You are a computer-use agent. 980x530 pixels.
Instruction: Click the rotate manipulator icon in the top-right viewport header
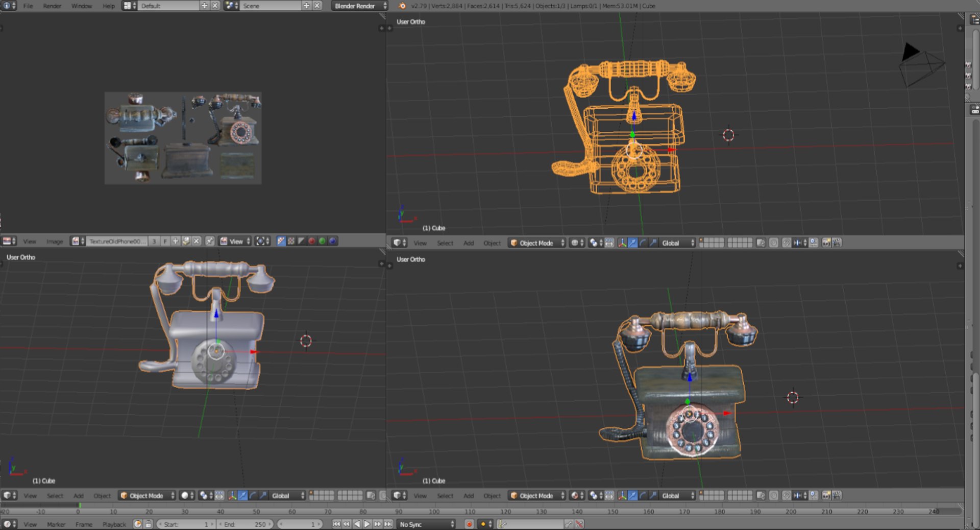[643, 243]
